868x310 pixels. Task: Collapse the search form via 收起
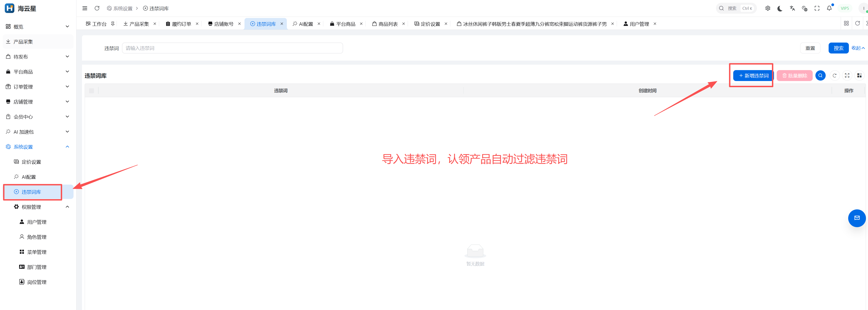coord(858,48)
